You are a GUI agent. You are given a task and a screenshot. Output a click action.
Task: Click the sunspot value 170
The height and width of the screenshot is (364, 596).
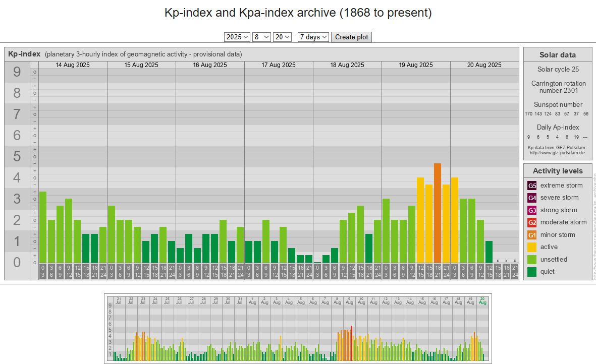[528, 114]
